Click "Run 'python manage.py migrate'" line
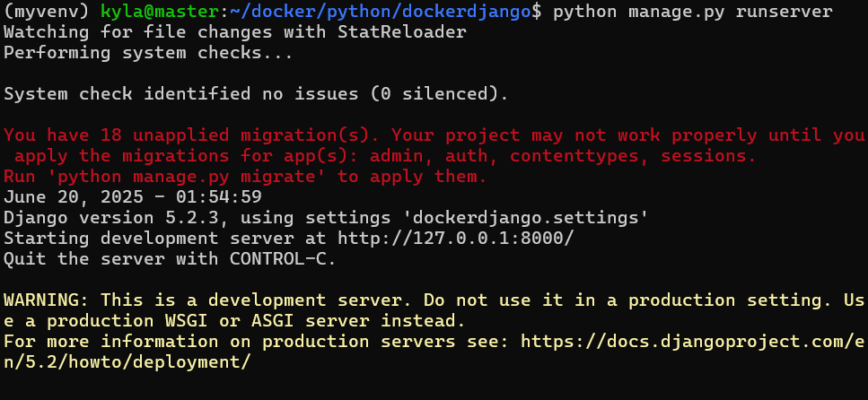 (x=245, y=177)
